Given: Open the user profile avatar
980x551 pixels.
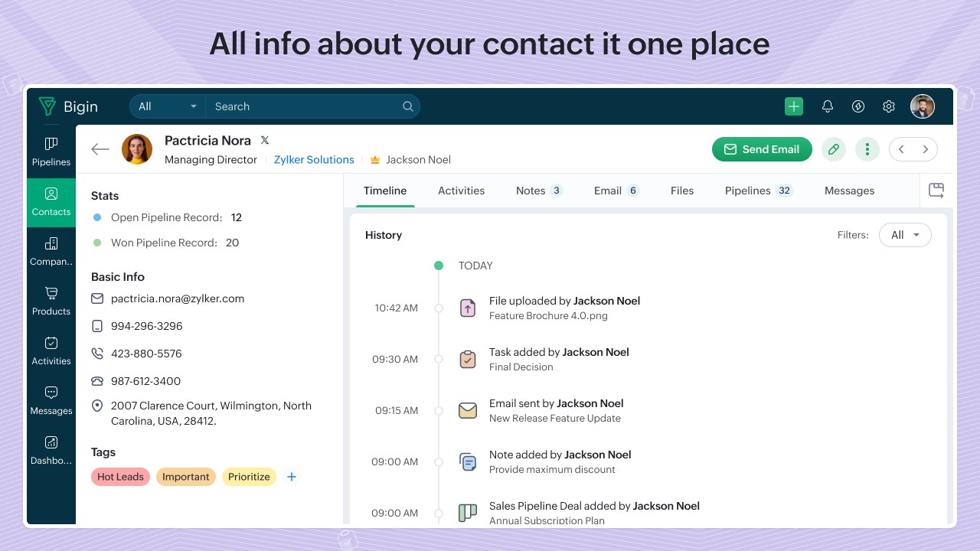Looking at the screenshot, I should click(923, 106).
